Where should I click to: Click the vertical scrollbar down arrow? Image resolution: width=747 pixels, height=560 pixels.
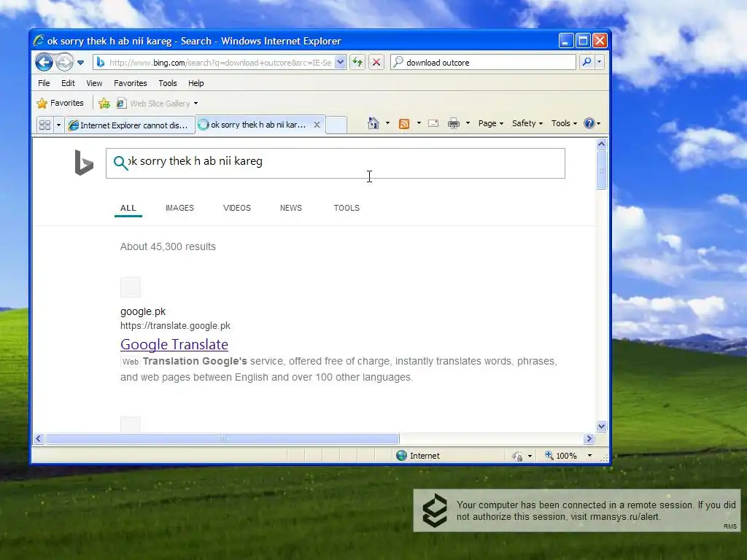pos(601,426)
